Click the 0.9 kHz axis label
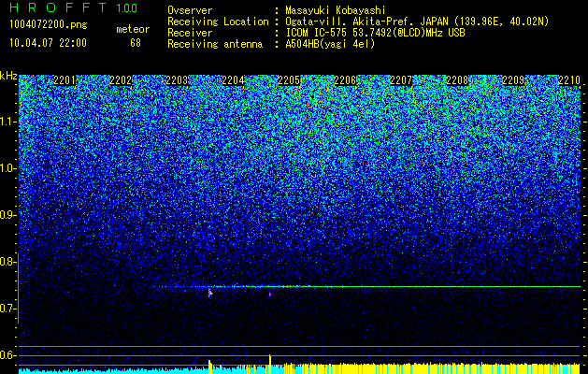 7,215
